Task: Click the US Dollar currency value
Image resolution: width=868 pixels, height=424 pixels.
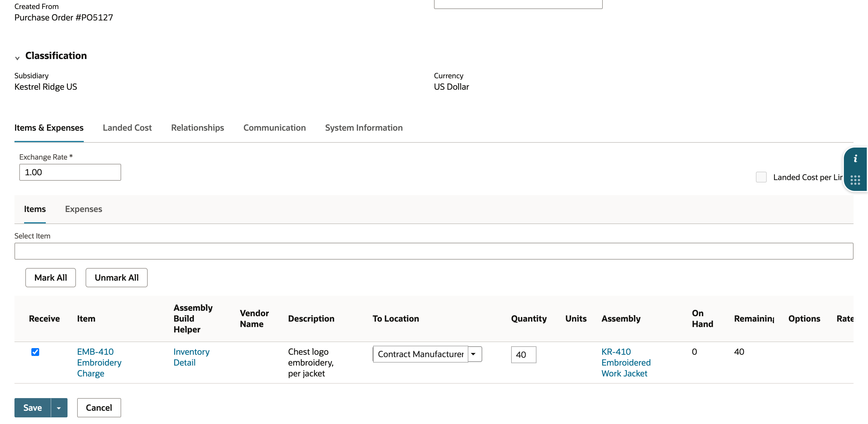Action: [451, 86]
